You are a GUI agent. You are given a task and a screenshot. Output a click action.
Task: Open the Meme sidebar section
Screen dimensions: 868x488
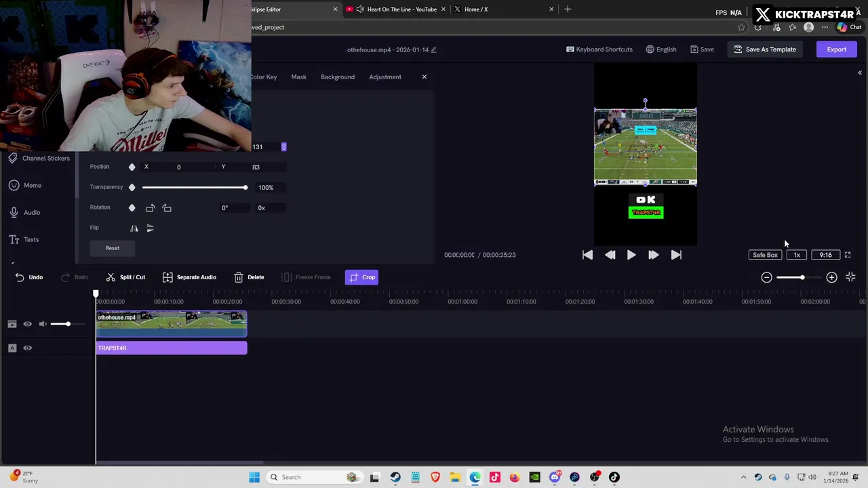point(25,185)
